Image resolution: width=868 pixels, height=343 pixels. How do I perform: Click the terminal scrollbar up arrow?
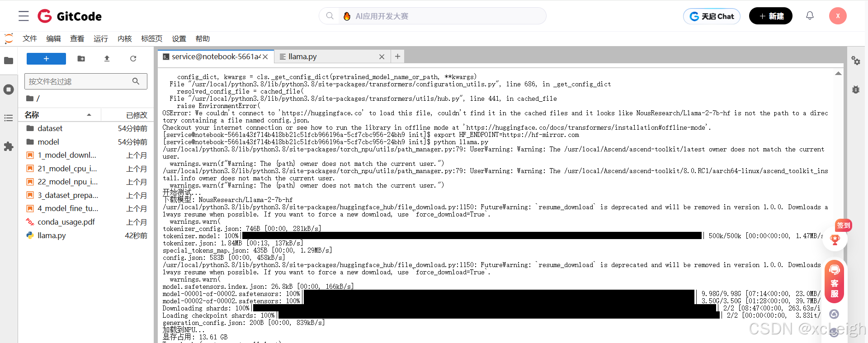point(838,73)
